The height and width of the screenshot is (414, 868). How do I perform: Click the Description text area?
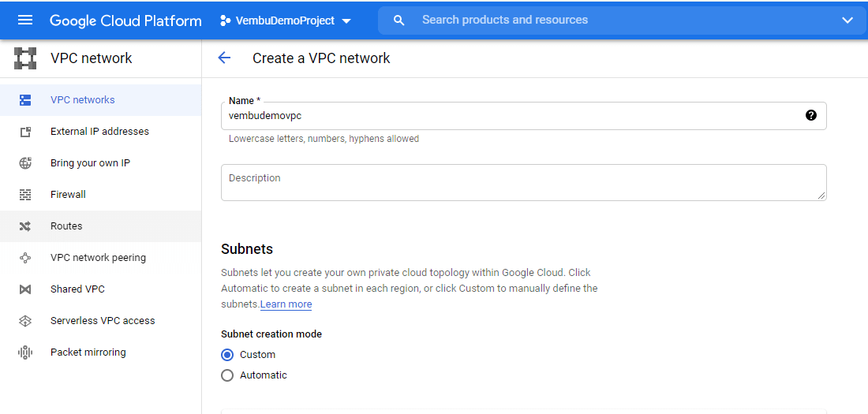524,183
